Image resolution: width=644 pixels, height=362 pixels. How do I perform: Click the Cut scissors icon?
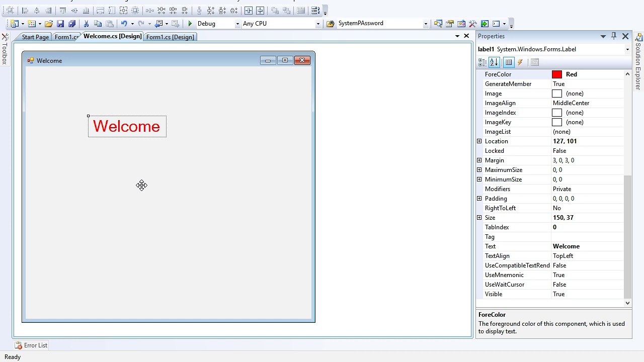pyautogui.click(x=86, y=24)
